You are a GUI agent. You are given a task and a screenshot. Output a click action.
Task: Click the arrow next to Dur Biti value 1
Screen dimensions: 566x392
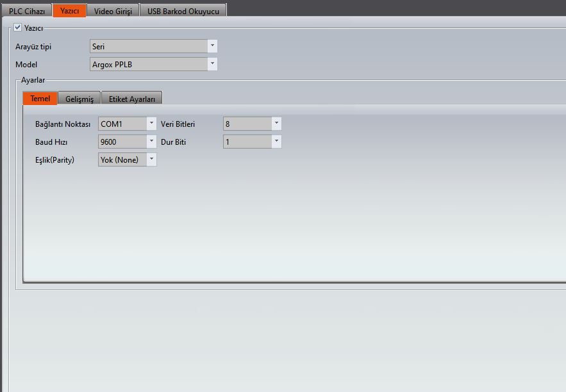(x=276, y=142)
